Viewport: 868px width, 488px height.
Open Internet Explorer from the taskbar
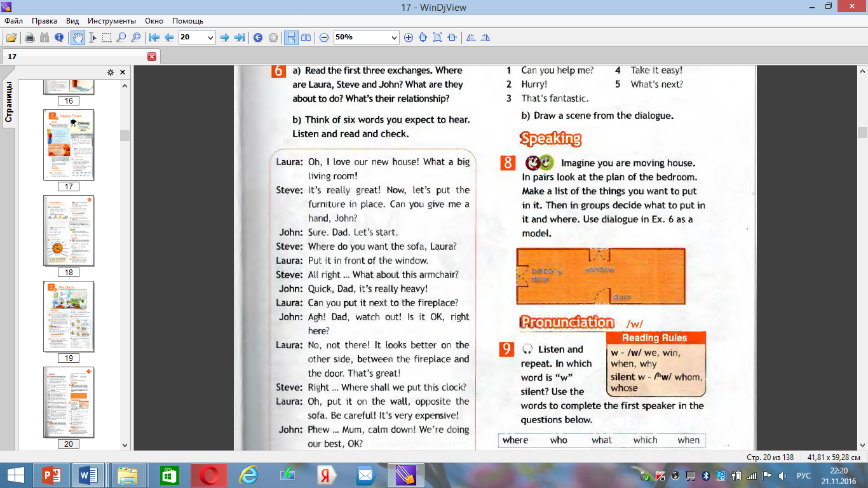click(248, 475)
